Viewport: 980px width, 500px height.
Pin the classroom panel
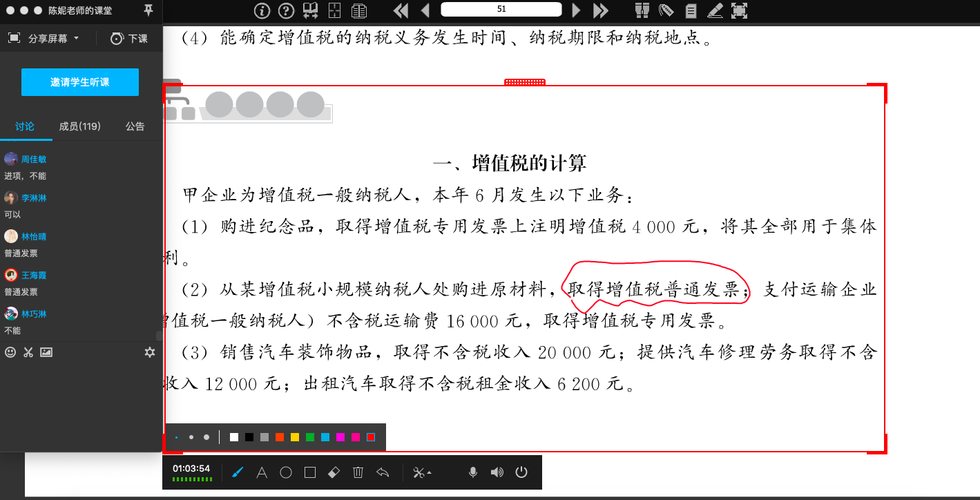click(x=148, y=10)
